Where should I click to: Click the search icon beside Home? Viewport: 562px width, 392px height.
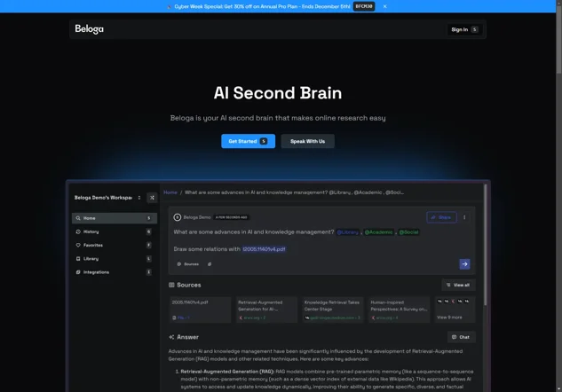[x=78, y=218]
